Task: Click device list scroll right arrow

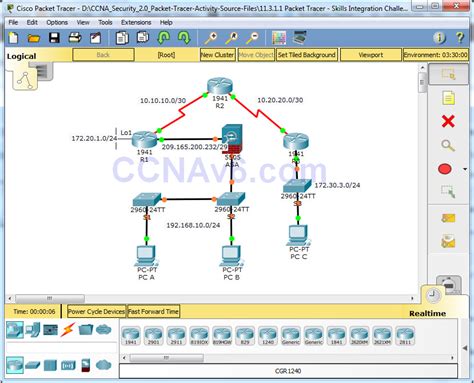Action: click(x=452, y=358)
